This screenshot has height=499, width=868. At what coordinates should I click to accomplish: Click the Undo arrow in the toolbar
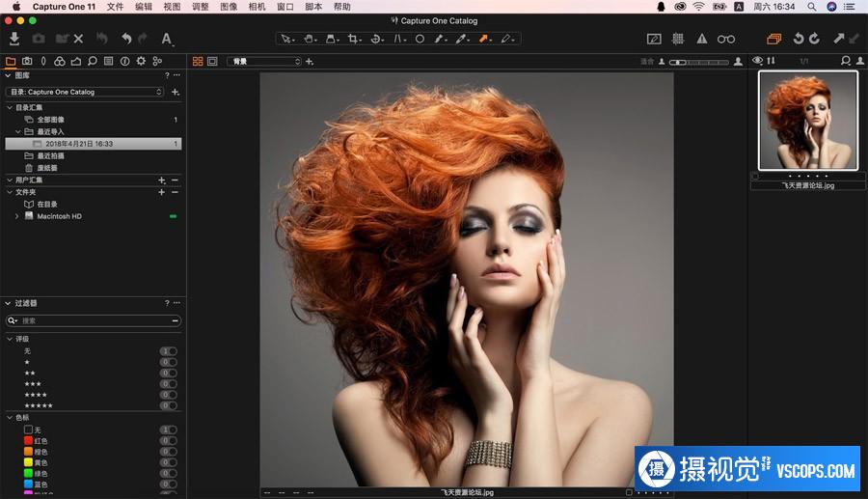[126, 39]
